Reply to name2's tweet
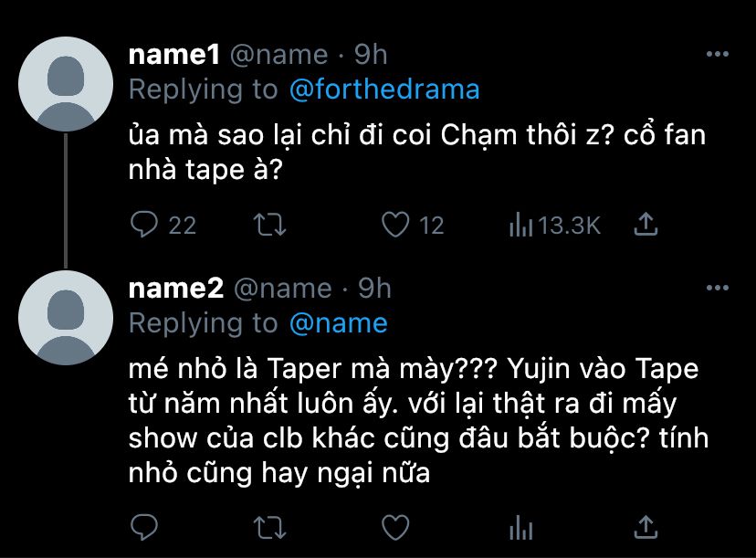Viewport: 756px width, 558px height. point(146,526)
